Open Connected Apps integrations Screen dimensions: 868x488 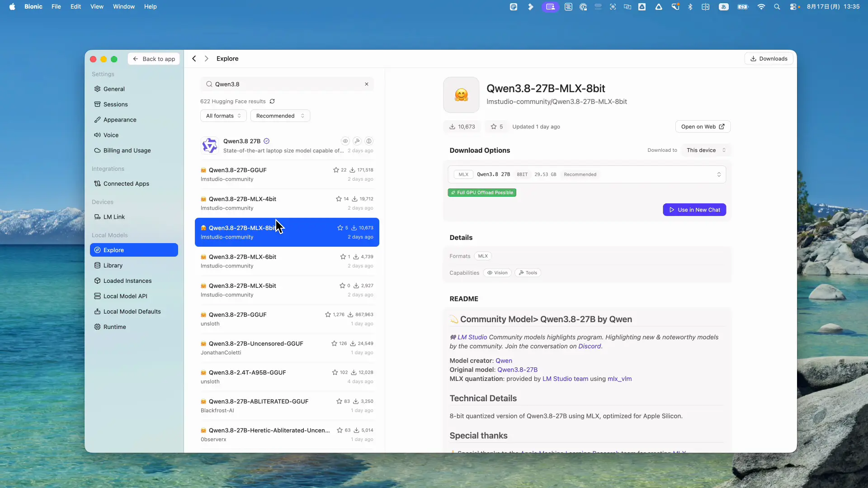coord(134,183)
